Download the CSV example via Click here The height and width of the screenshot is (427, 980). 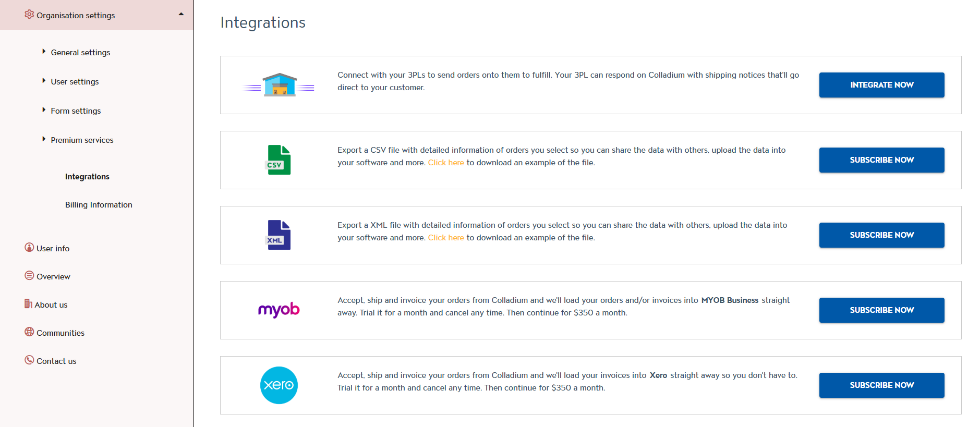446,163
